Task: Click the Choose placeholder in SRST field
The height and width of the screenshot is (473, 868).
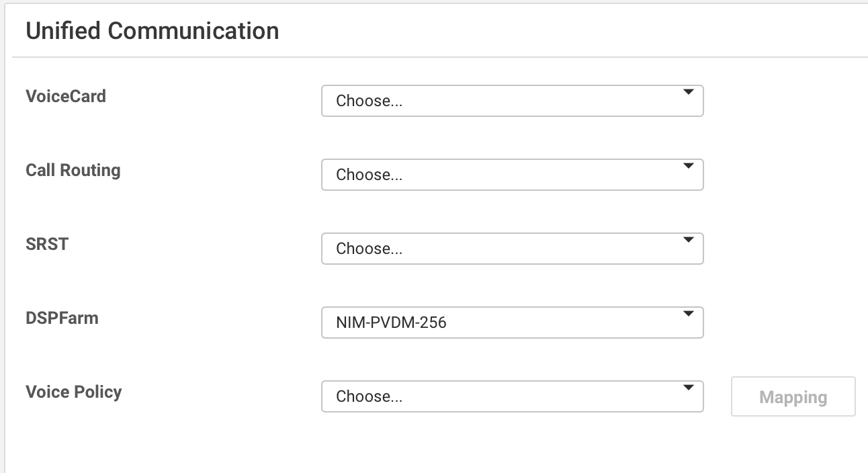Action: tap(368, 249)
